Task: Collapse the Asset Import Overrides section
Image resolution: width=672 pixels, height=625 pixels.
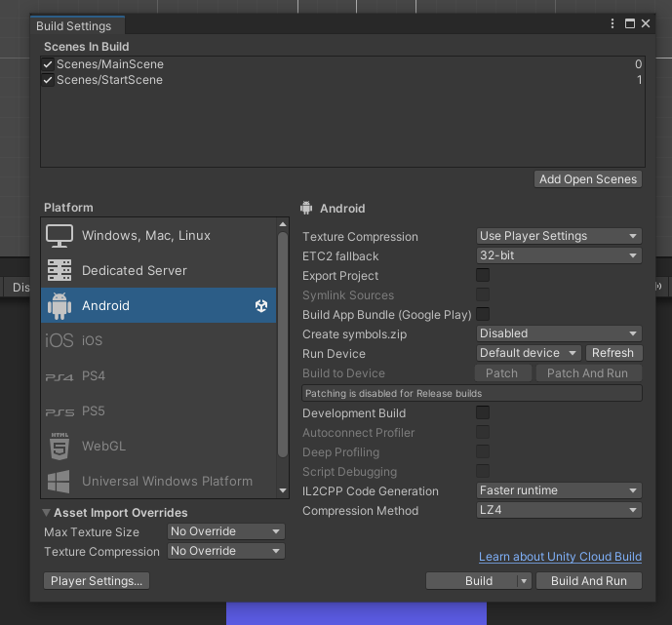Action: (46, 512)
